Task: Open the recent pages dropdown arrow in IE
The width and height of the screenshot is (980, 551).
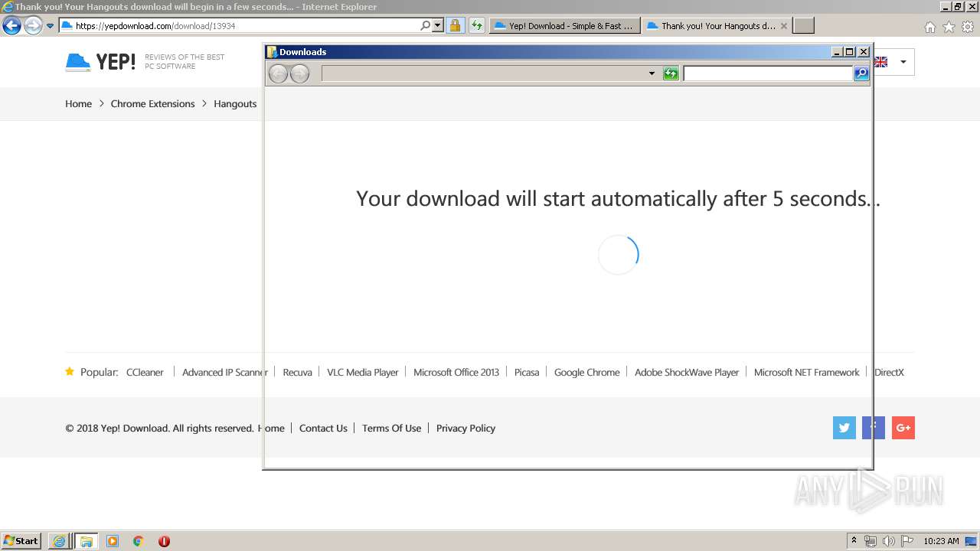Action: (51, 26)
